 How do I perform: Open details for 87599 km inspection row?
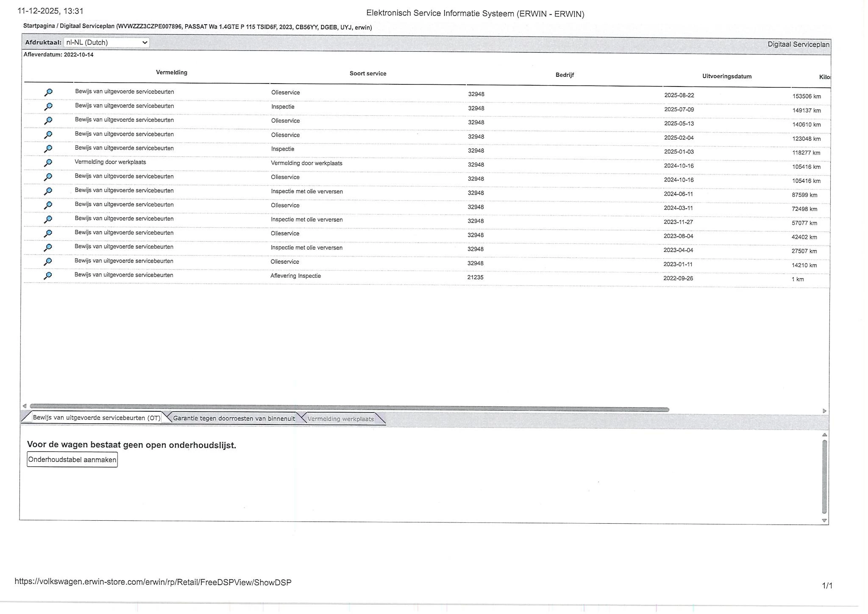[x=48, y=191]
